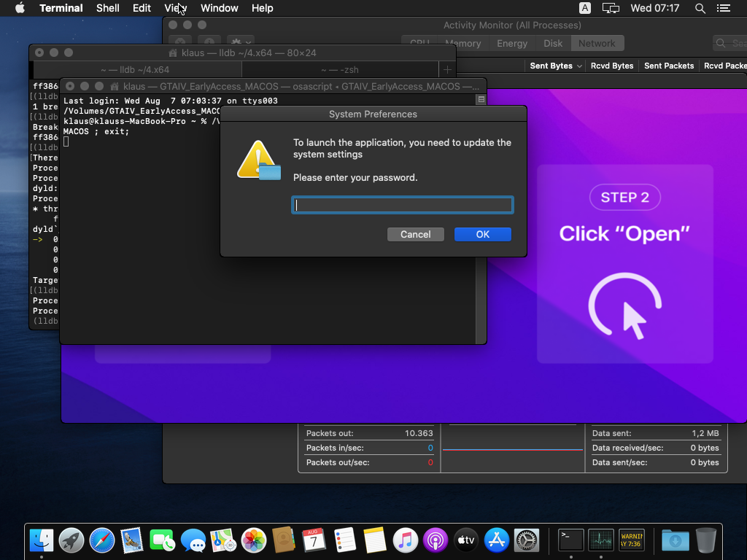Open the Trash in the Dock

(705, 540)
